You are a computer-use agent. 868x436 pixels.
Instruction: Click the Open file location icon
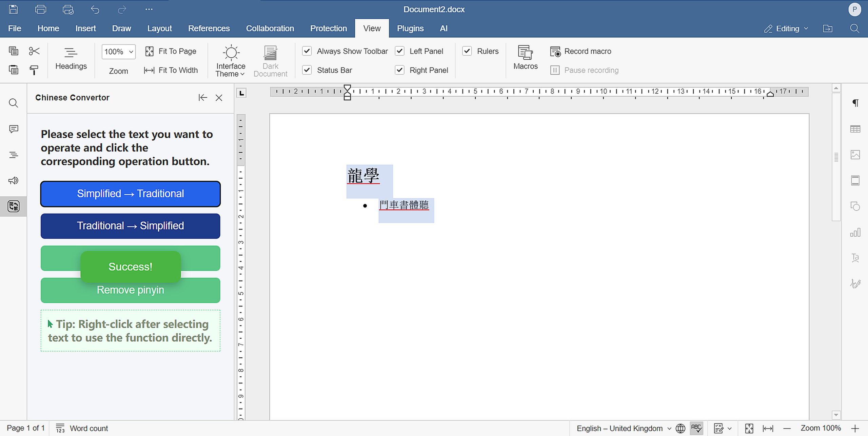(828, 28)
